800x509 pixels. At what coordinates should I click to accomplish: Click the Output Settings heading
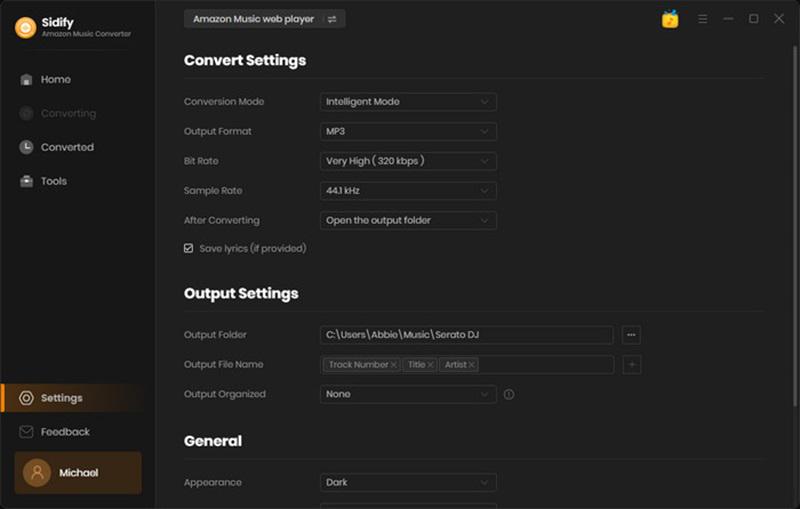coord(241,294)
